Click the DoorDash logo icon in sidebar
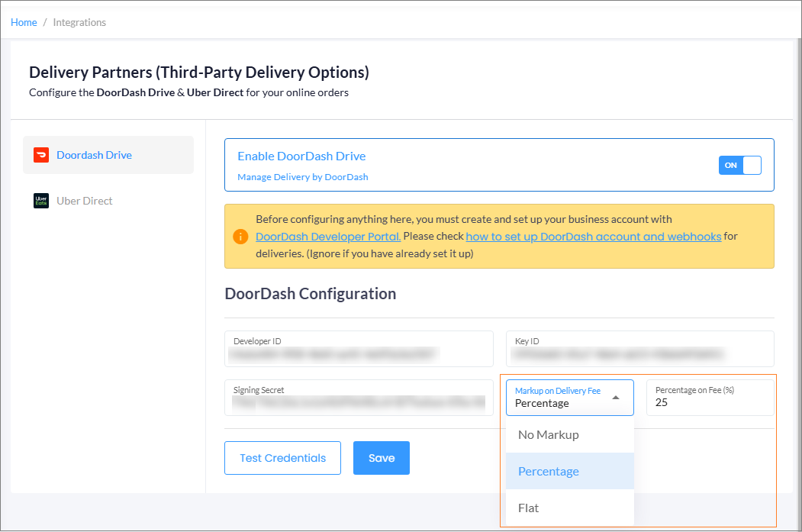 tap(41, 155)
